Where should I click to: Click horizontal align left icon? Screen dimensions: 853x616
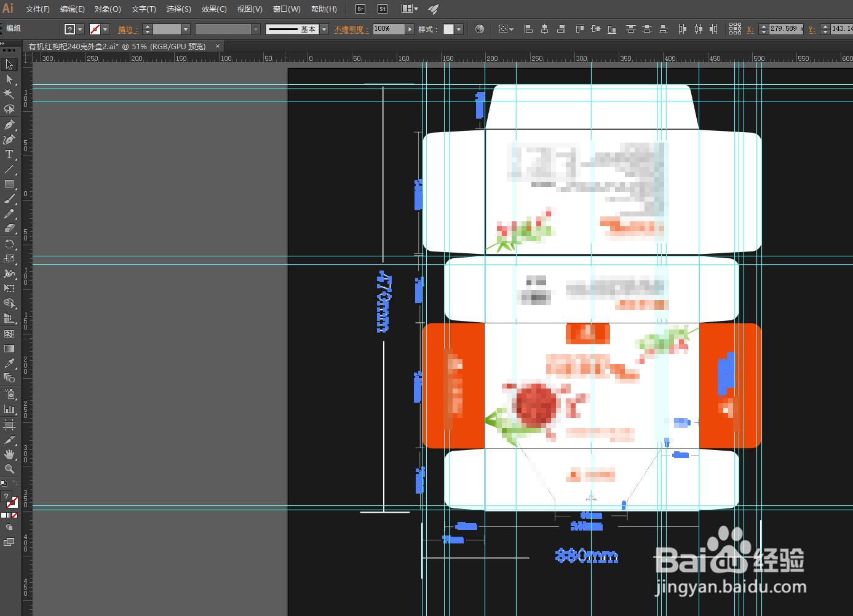click(528, 29)
